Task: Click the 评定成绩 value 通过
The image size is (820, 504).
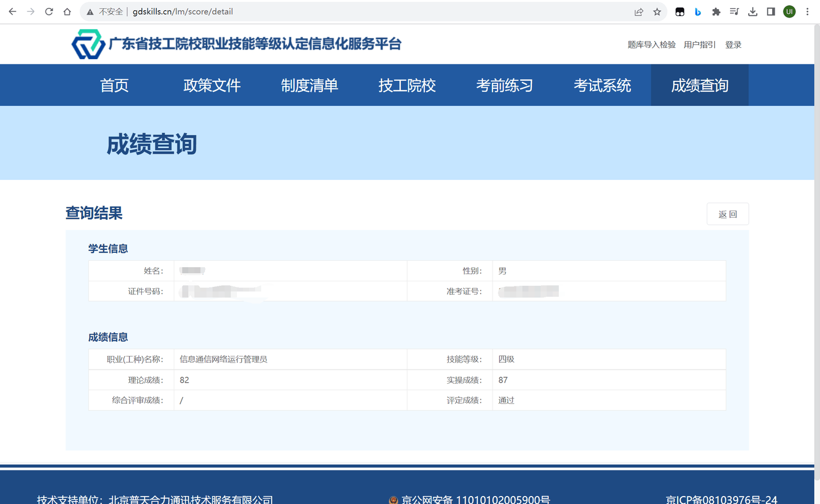Action: [506, 400]
